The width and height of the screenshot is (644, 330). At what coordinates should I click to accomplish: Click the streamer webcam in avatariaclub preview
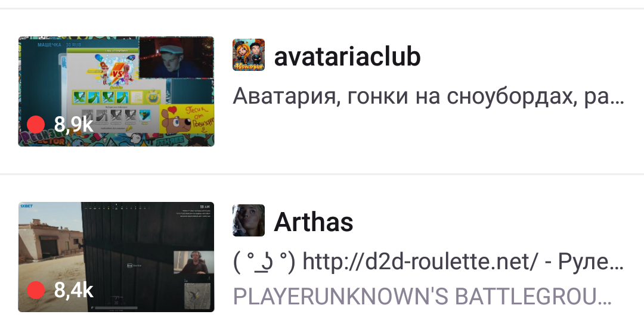(x=177, y=57)
